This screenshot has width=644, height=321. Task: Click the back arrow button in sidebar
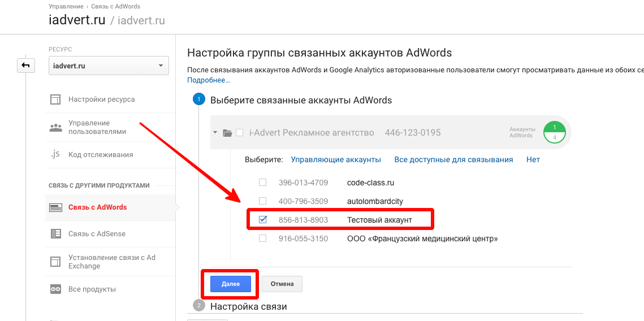tap(26, 66)
